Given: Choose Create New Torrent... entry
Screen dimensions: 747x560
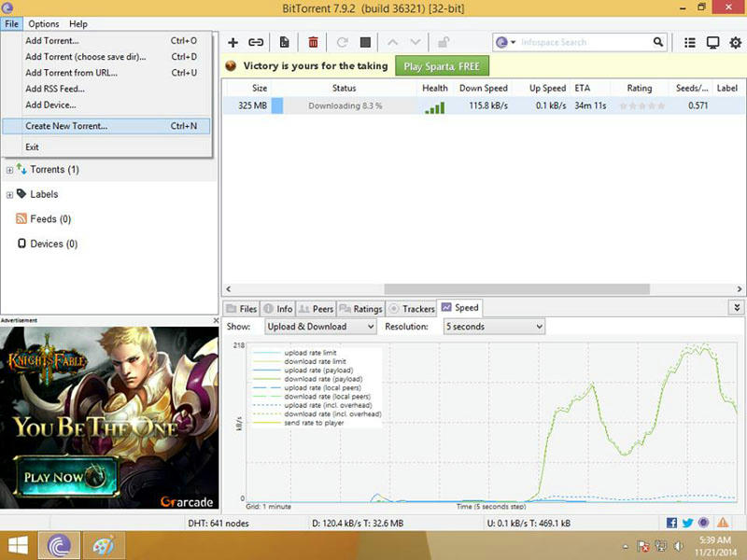Looking at the screenshot, I should [x=106, y=126].
